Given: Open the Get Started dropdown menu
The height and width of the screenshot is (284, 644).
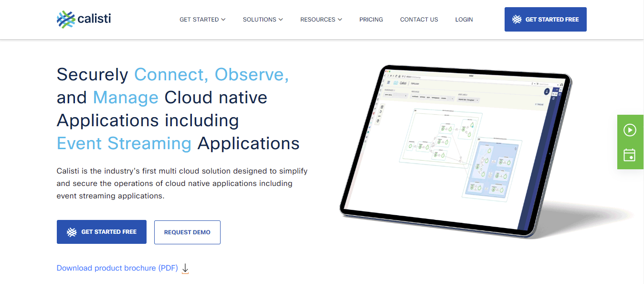Looking at the screenshot, I should tap(202, 20).
